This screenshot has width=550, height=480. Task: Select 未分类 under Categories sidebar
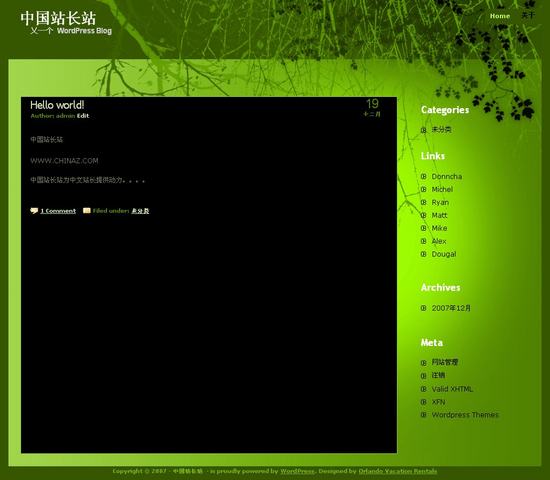[x=441, y=129]
